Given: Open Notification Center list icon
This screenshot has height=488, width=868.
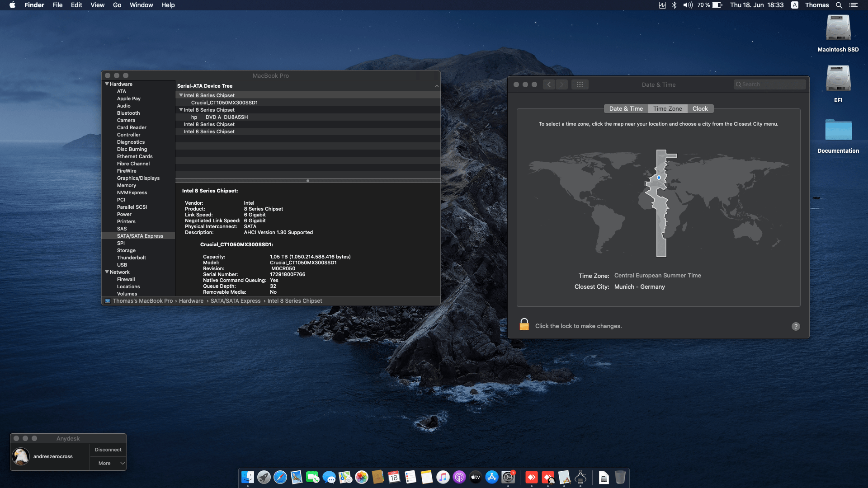Looking at the screenshot, I should point(854,5).
